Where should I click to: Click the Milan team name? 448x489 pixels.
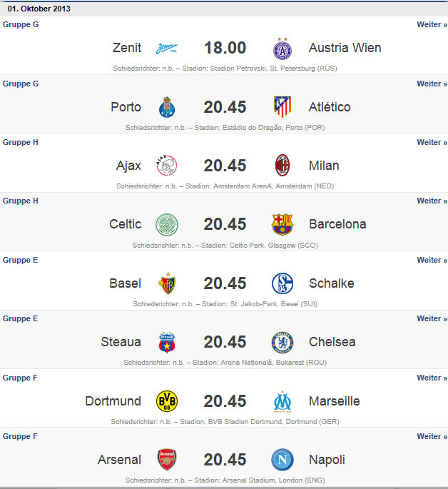pyautogui.click(x=324, y=166)
